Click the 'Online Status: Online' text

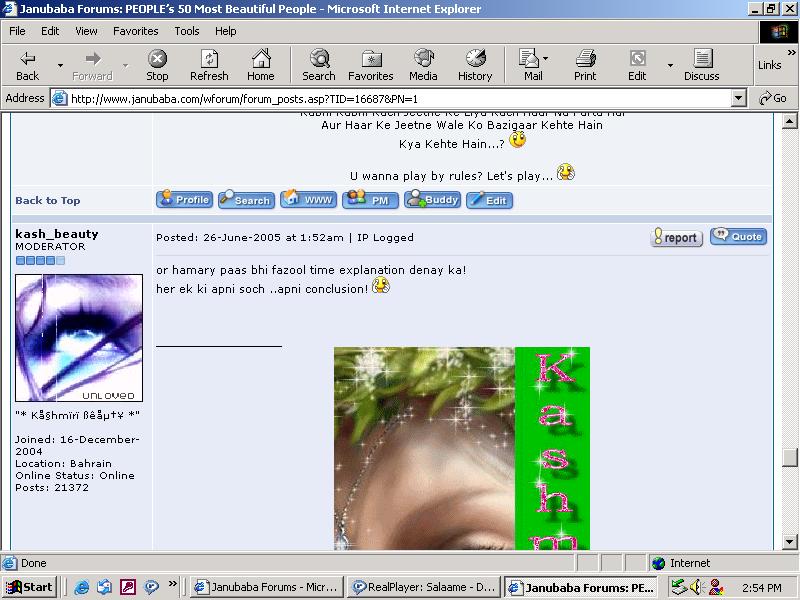[x=75, y=476]
